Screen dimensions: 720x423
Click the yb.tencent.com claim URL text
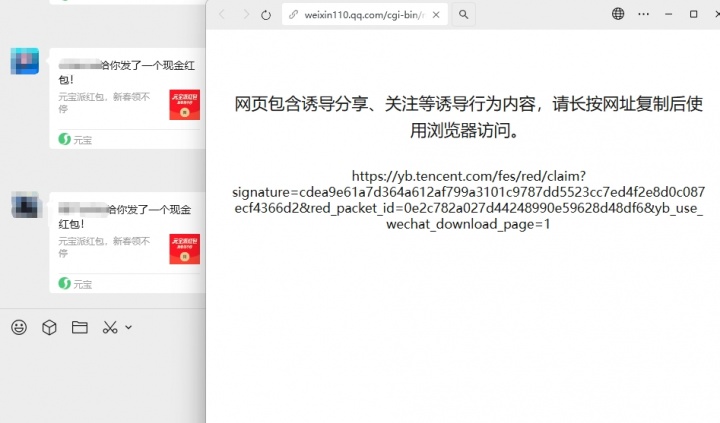tap(468, 200)
